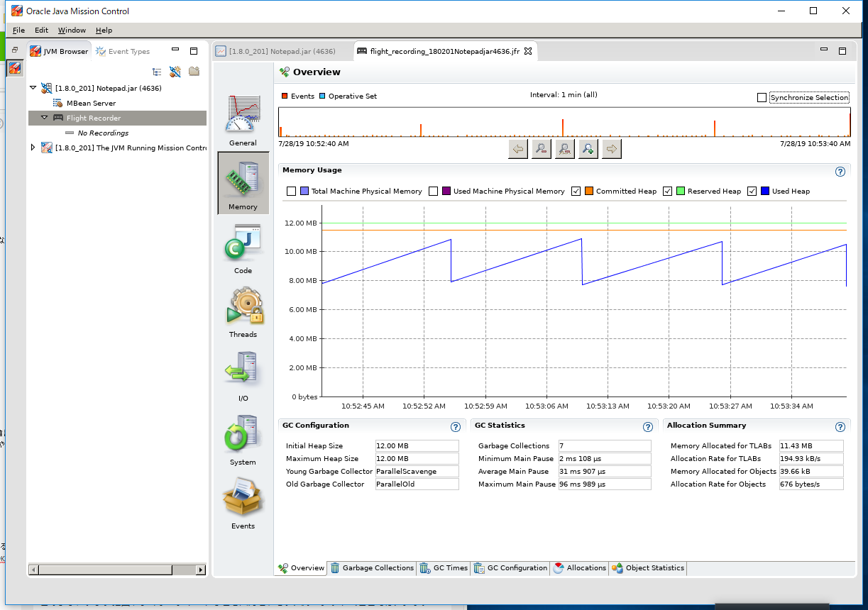868x610 pixels.
Task: Collapse the Flight Recorder tree node
Action: point(44,118)
